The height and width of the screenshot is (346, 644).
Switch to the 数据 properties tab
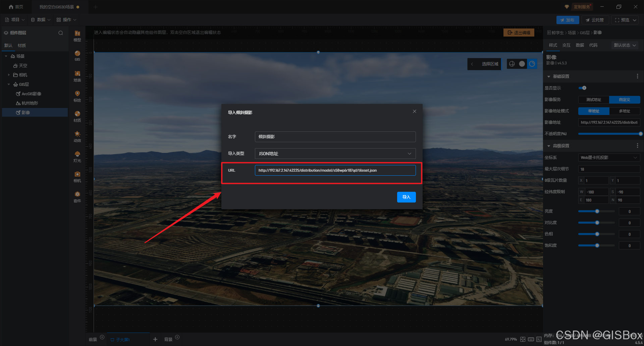point(580,45)
